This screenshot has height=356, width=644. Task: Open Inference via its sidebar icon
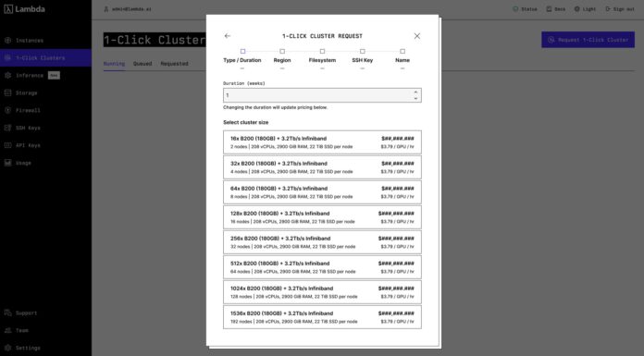click(7, 76)
